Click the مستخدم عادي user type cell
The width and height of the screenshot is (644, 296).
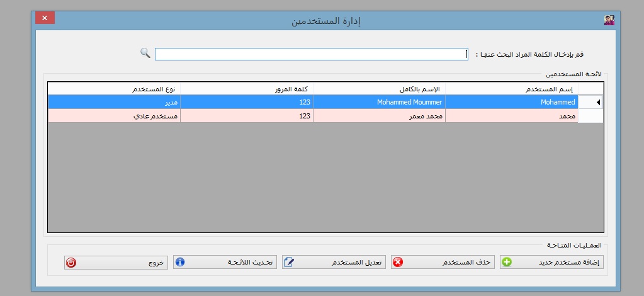click(114, 116)
